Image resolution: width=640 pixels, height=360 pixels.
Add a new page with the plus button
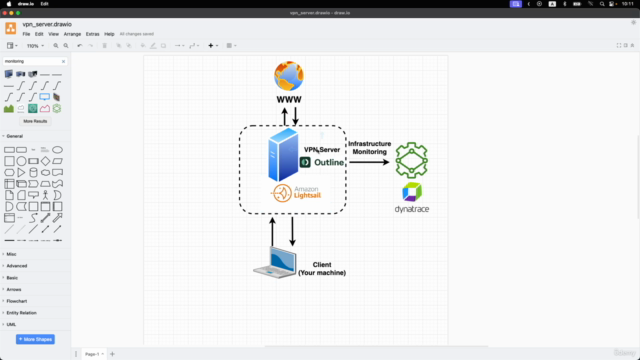pos(112,354)
